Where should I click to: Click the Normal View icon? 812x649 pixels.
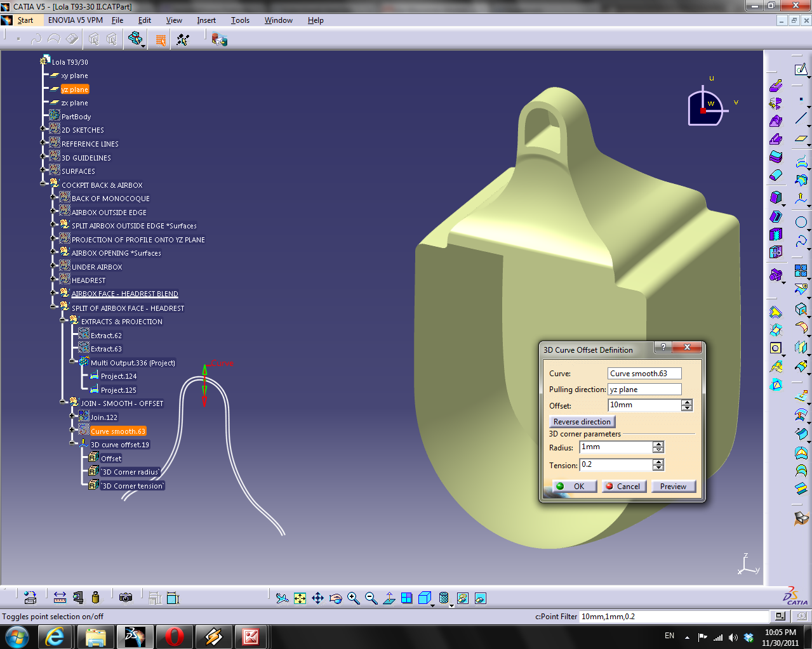389,598
